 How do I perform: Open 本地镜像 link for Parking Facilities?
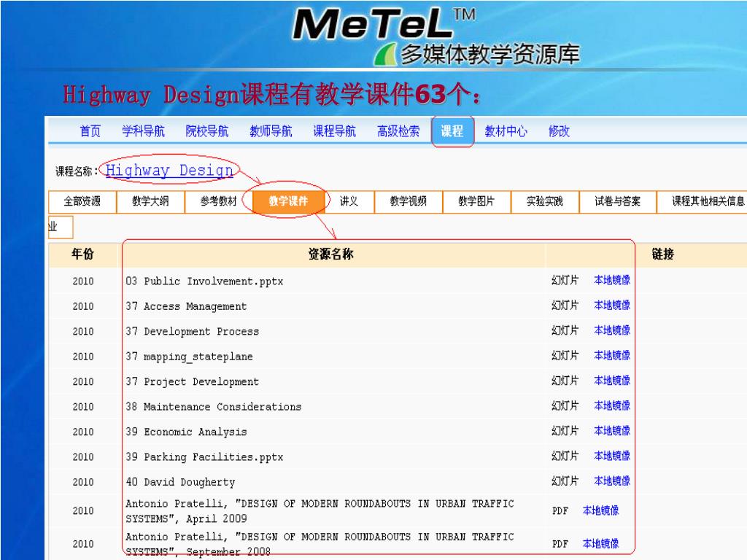tap(612, 456)
